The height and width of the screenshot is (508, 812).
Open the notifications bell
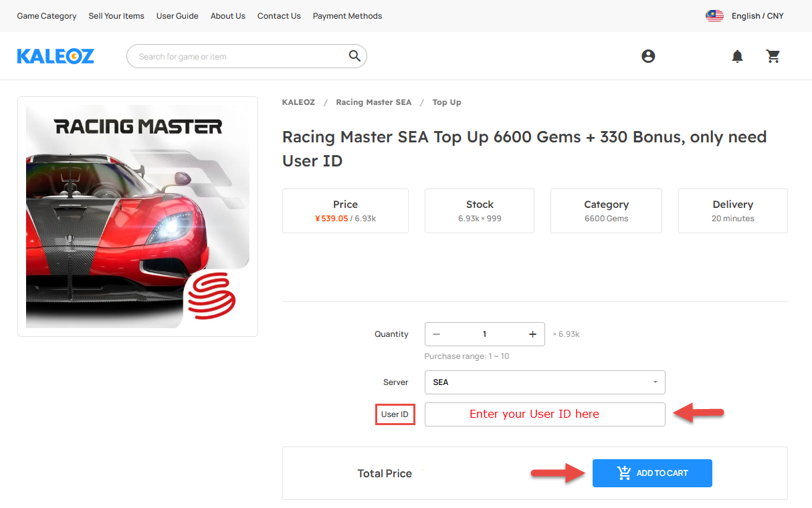click(737, 56)
